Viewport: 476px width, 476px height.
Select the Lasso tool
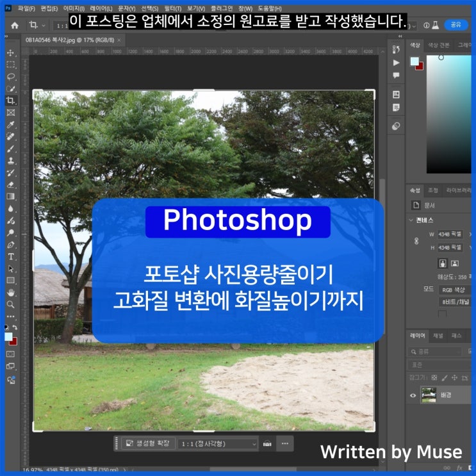(x=11, y=76)
